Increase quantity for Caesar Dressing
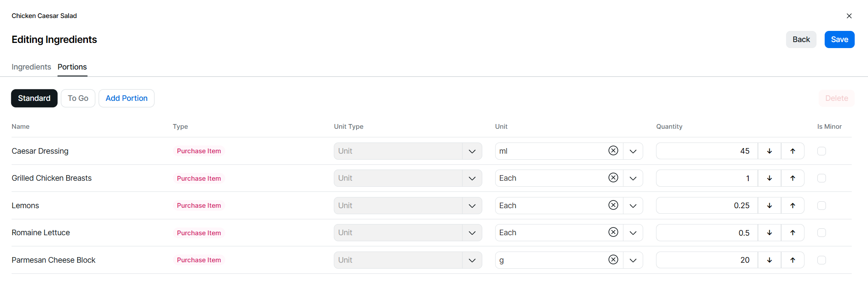 click(792, 151)
